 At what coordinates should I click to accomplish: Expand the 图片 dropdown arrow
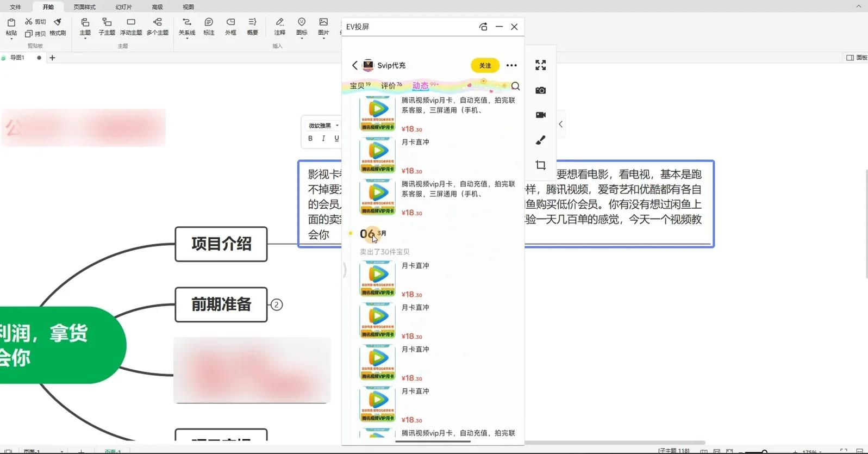323,39
